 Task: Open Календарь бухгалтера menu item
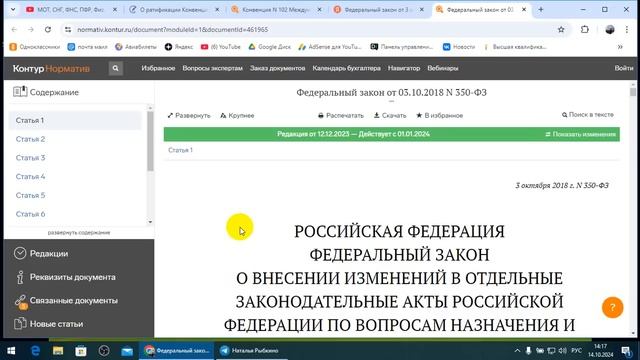(x=347, y=68)
